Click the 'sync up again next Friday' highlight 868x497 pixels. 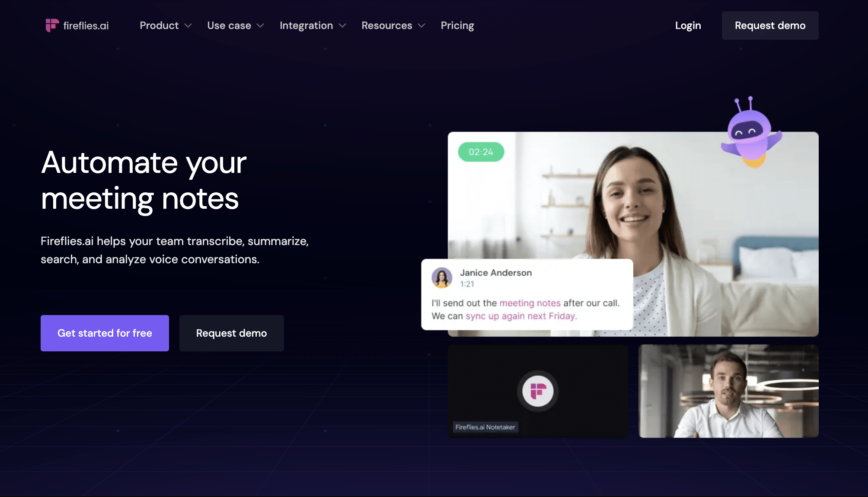[521, 316]
